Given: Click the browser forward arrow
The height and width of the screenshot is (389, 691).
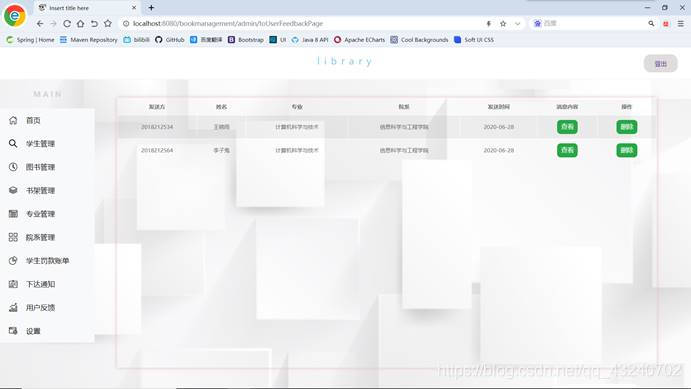Looking at the screenshot, I should tap(53, 23).
